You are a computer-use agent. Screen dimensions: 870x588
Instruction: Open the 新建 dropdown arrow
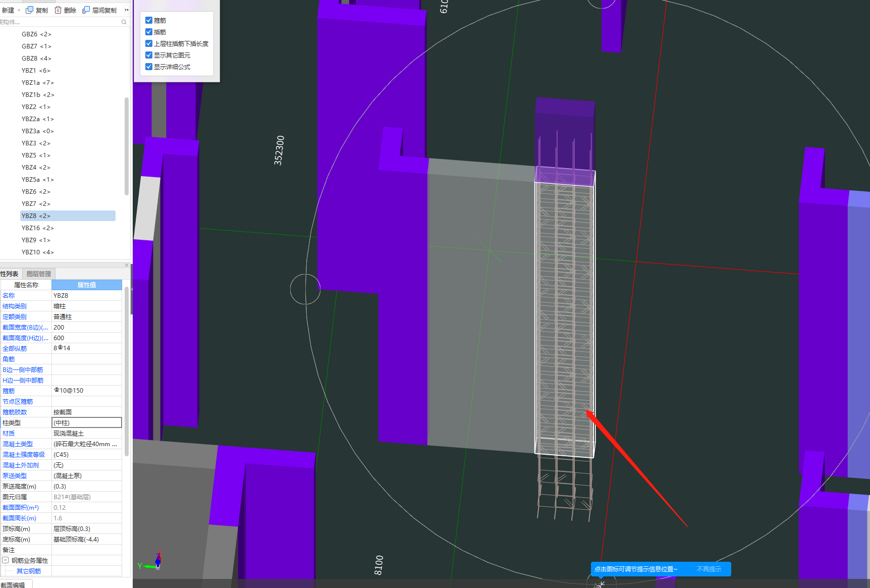coord(19,10)
